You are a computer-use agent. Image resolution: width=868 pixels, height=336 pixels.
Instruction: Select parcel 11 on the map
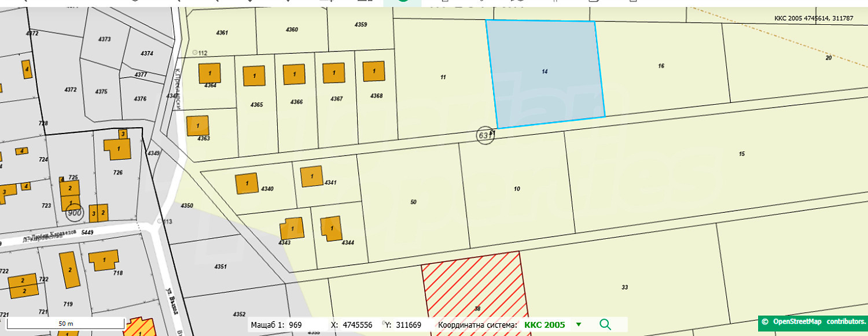(x=443, y=77)
